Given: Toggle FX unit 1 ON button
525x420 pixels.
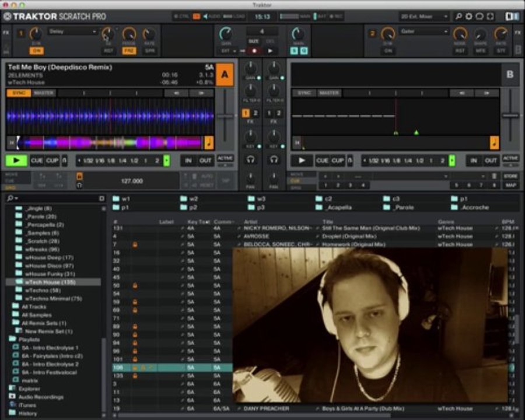Looking at the screenshot, I should coord(37,51).
